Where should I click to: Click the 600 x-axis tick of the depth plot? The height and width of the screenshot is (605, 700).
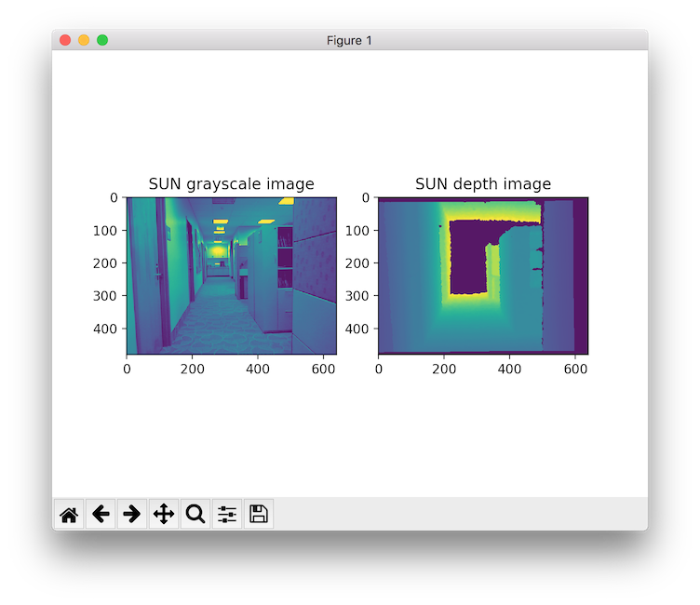(x=575, y=370)
